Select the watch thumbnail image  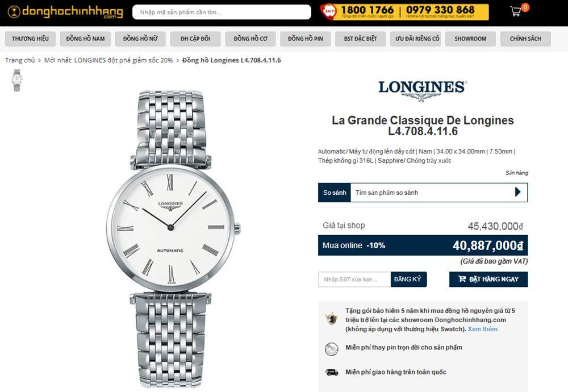click(16, 80)
